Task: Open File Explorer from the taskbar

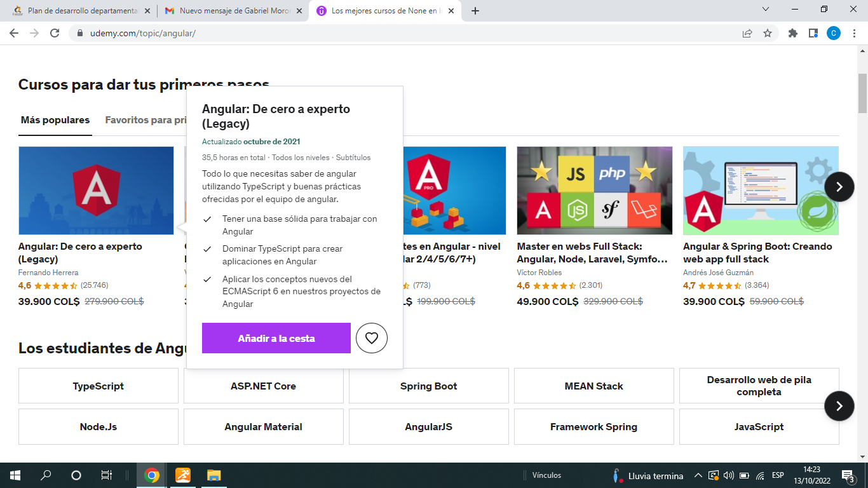Action: coord(214,475)
